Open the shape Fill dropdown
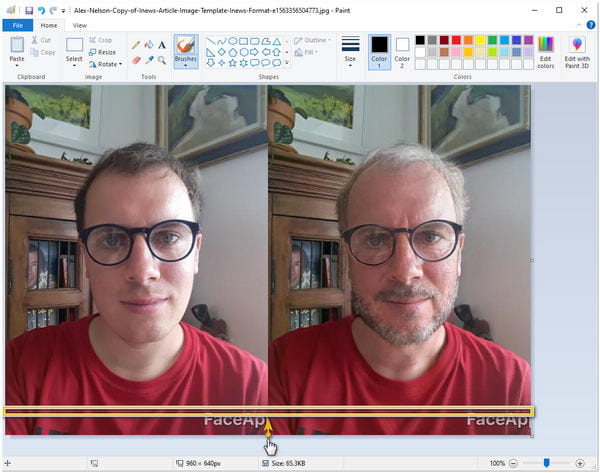 pos(307,52)
